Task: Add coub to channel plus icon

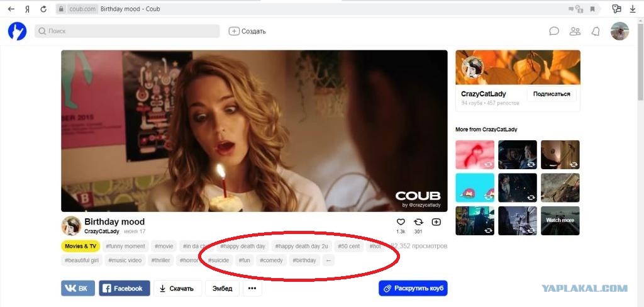Action: coord(436,222)
